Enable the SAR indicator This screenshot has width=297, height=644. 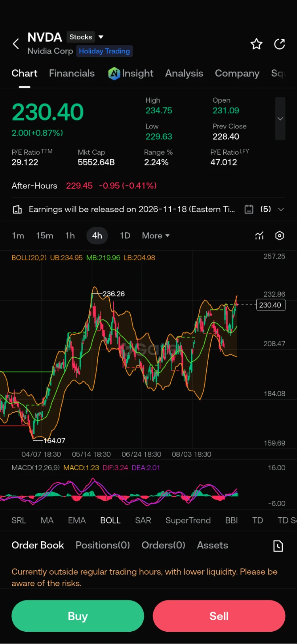pos(143,520)
